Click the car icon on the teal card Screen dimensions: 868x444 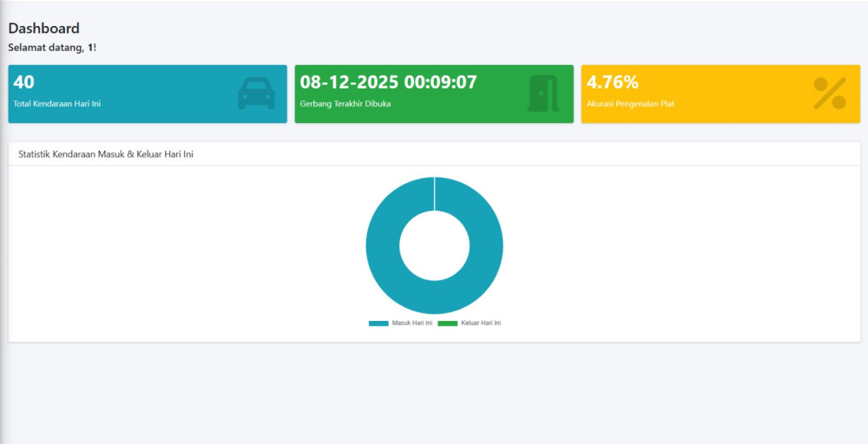coord(256,94)
